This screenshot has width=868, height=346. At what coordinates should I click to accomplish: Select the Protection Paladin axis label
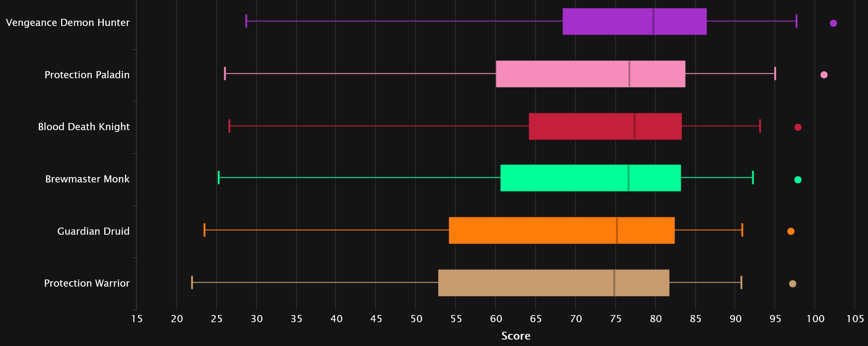click(x=87, y=75)
